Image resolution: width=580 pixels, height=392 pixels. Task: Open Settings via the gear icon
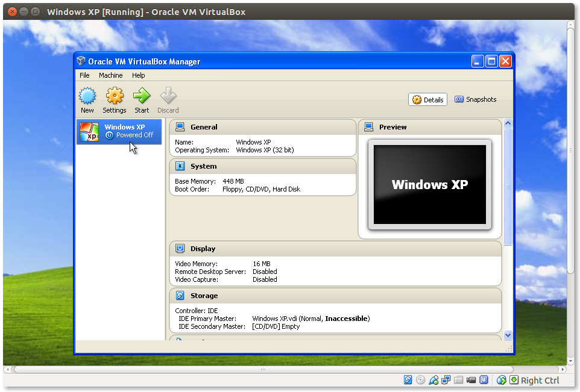(x=114, y=96)
